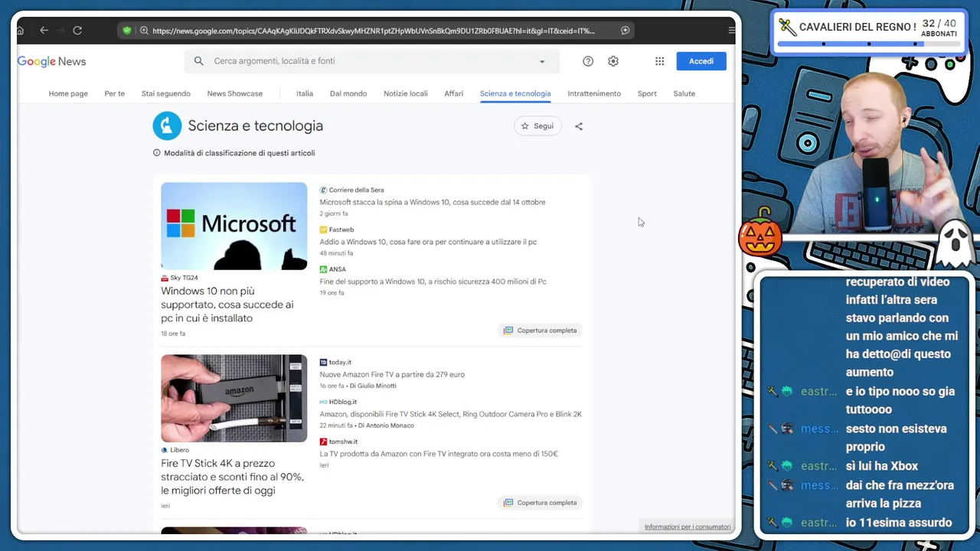Click the Microsoft logo article thumbnail

234,226
